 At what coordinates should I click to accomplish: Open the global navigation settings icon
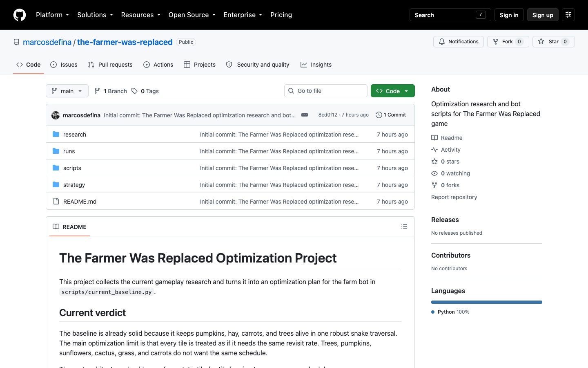(568, 15)
